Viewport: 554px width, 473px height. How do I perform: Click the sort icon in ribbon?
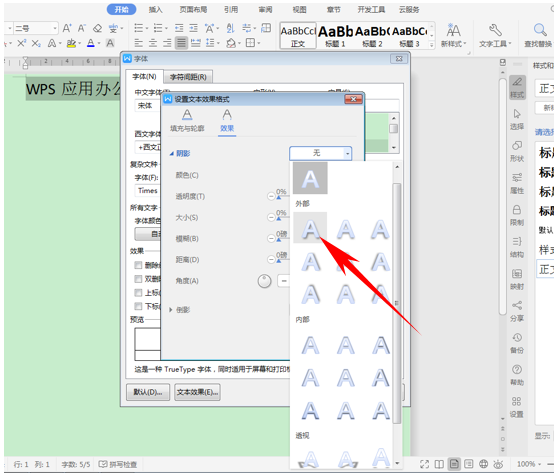[x=230, y=28]
